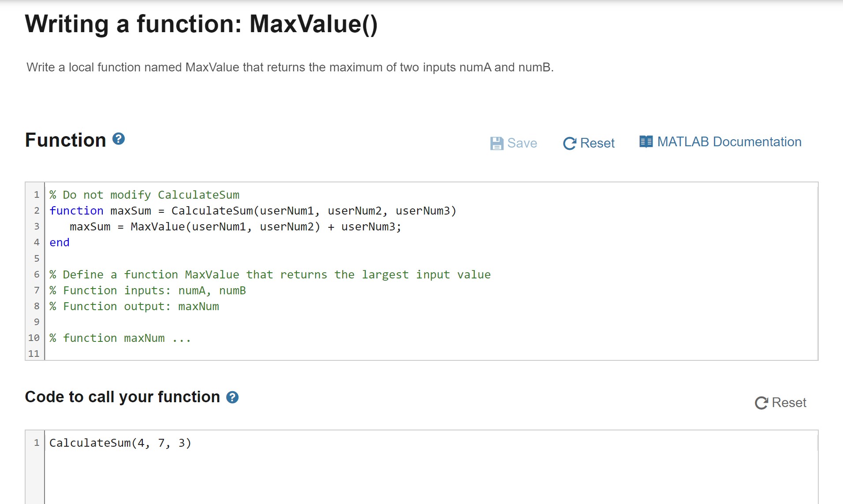
Task: Click the CalculateSum(4, 7, 3) call line
Action: click(x=120, y=443)
